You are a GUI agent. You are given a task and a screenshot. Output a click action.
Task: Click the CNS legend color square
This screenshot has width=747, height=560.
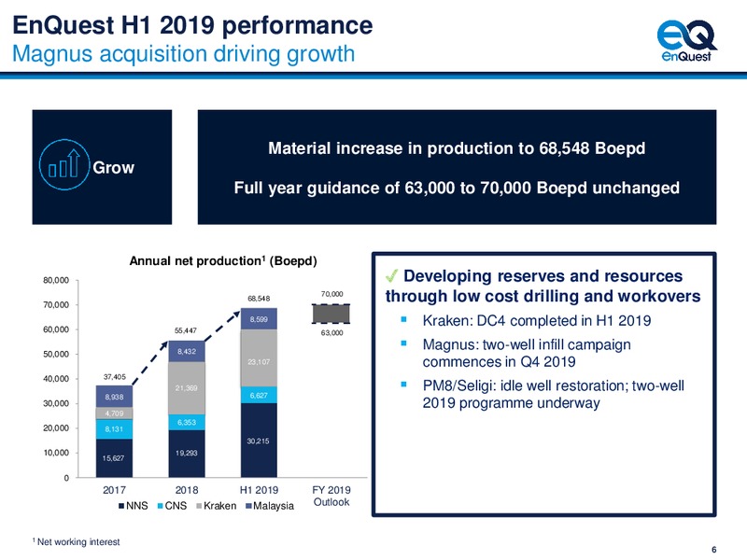click(x=161, y=506)
